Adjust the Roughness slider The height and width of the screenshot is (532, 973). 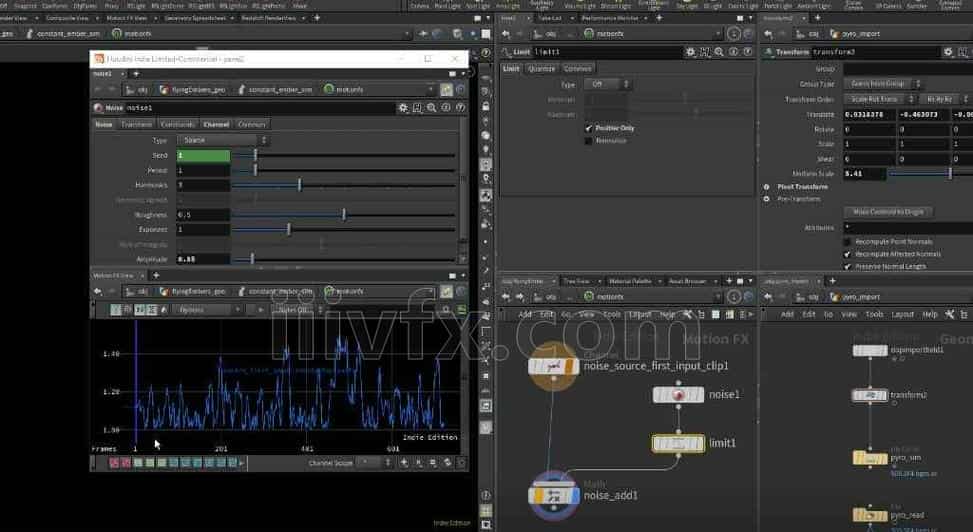point(344,215)
